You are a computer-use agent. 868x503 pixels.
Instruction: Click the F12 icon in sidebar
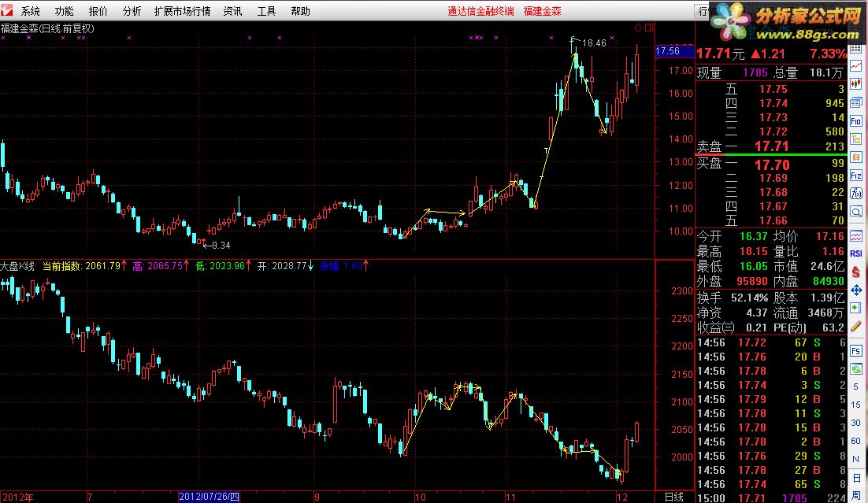point(856,176)
